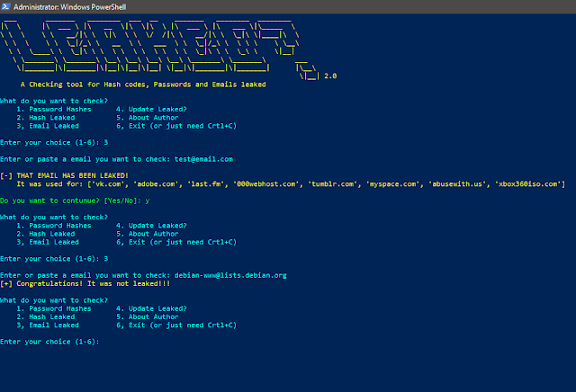Click 'abusewith.us' in the leaked sites list
Image resolution: width=576 pixels, height=392 pixels.
coord(457,184)
